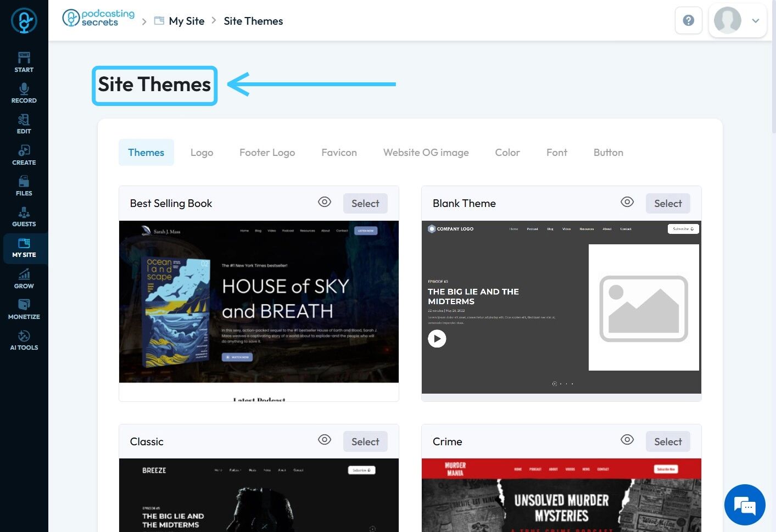Switch to the Themes tab
This screenshot has width=776, height=532.
click(x=146, y=153)
